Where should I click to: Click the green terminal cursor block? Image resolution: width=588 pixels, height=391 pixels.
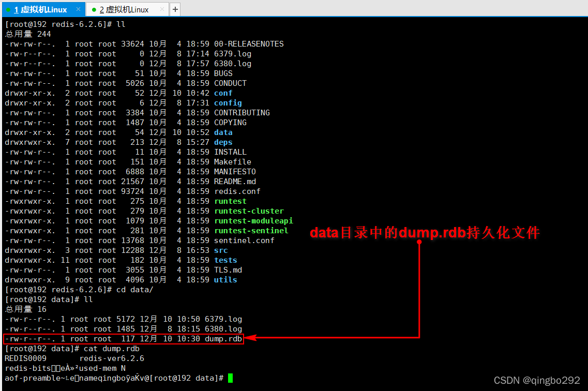[230, 378]
